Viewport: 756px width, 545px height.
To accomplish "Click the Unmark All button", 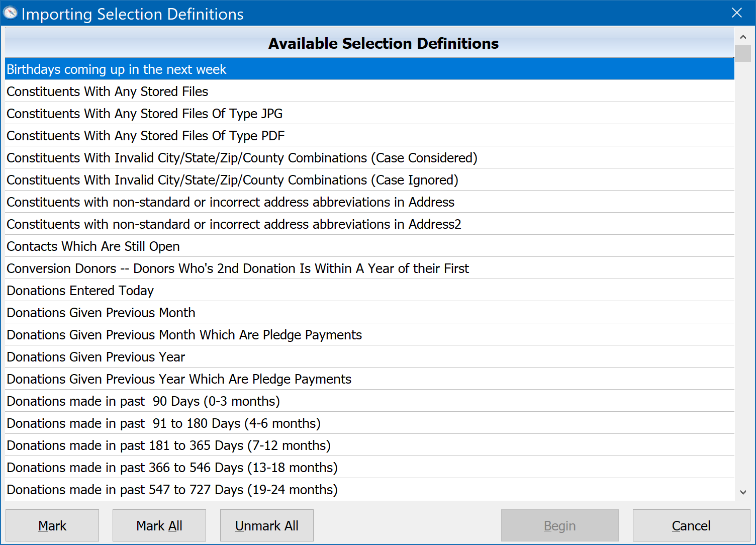I will pos(267,525).
